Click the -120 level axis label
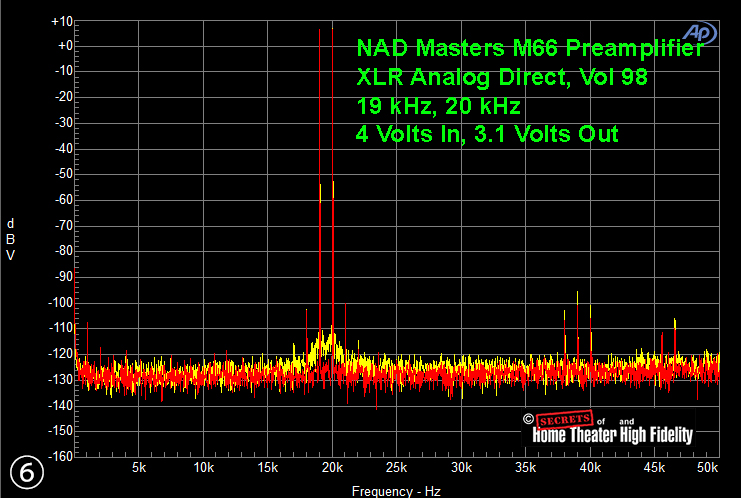 point(60,353)
